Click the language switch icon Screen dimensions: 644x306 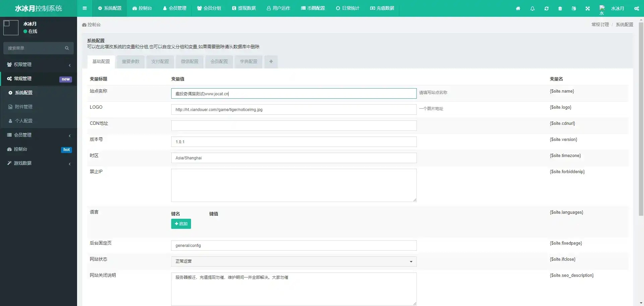point(574,8)
